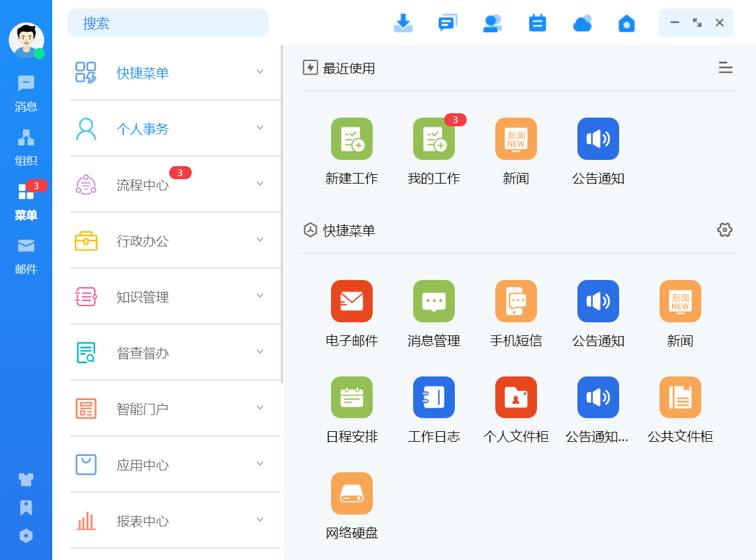The image size is (756, 560).
Task: Switch to 消息 tab in sidebar
Action: click(26, 93)
